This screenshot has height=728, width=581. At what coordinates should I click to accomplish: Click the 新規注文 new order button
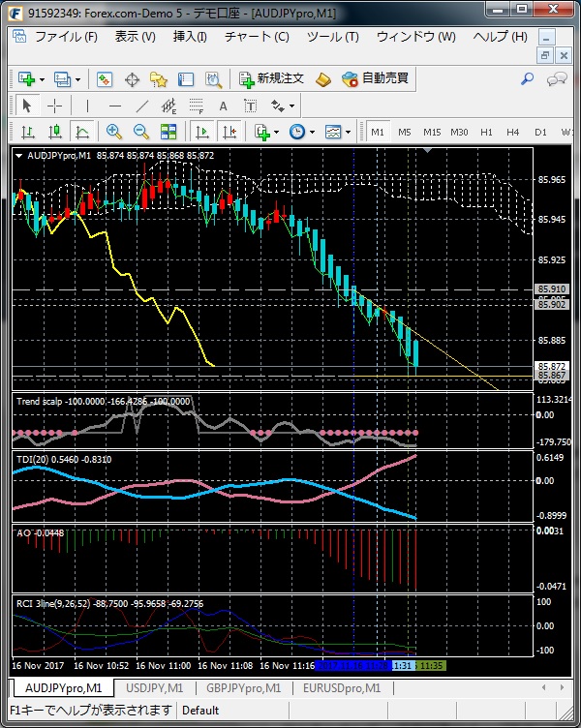(x=271, y=79)
